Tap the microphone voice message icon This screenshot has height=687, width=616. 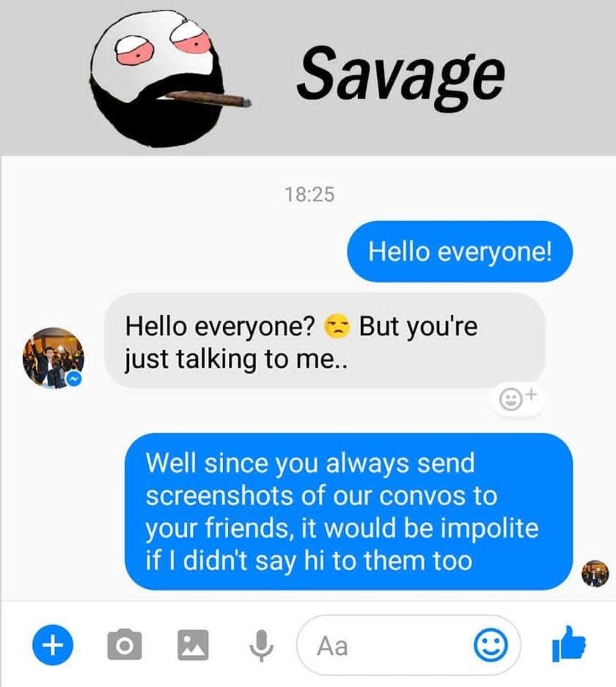coord(262,646)
